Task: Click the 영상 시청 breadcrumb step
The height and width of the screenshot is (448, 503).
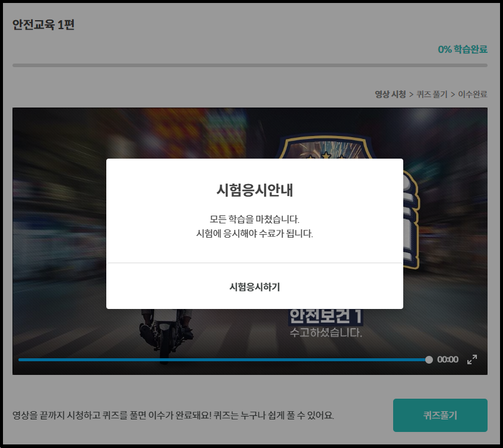Action: coord(390,94)
